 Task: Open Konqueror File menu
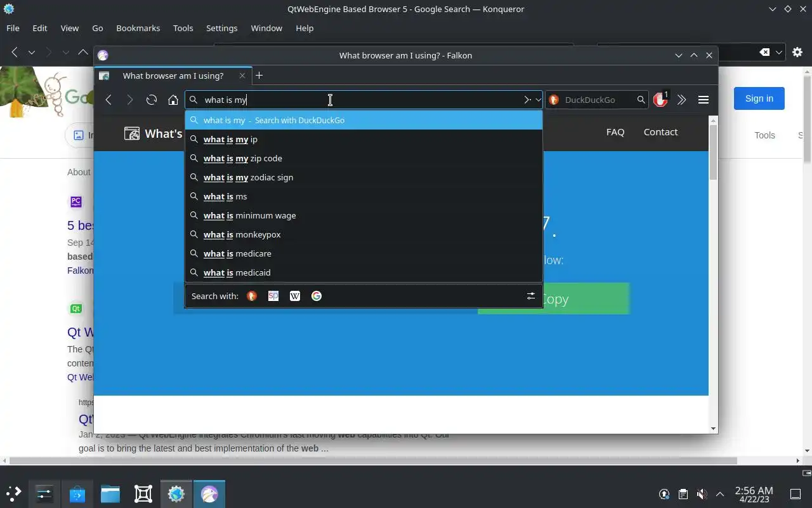13,28
